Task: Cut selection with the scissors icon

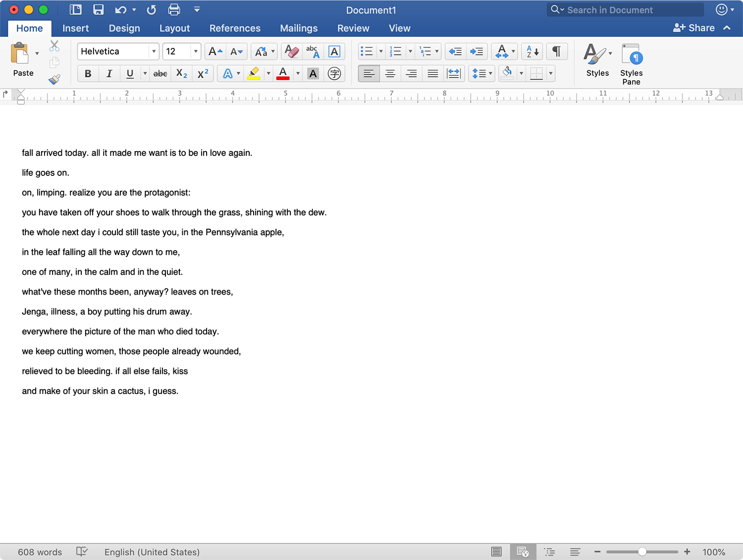Action: point(54,46)
